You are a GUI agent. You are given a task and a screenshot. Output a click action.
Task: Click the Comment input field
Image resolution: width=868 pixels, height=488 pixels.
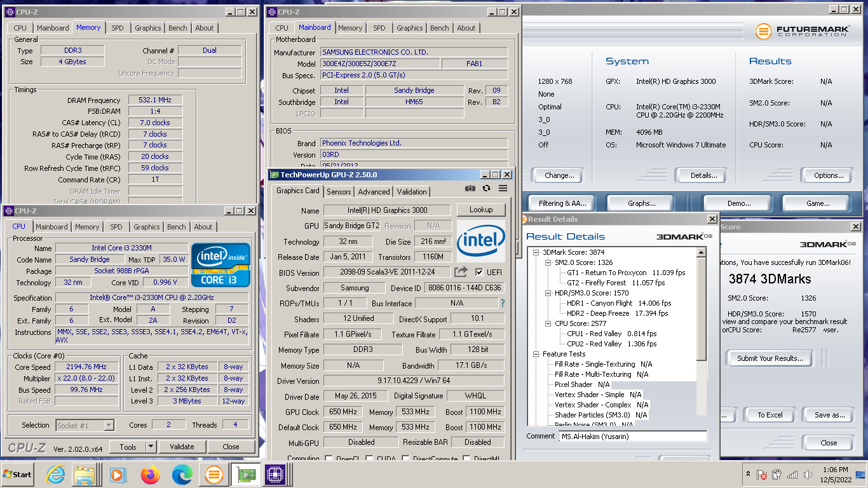[x=633, y=437]
